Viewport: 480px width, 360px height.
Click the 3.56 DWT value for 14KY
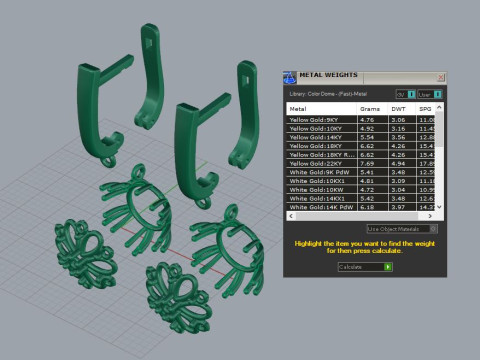coord(398,137)
